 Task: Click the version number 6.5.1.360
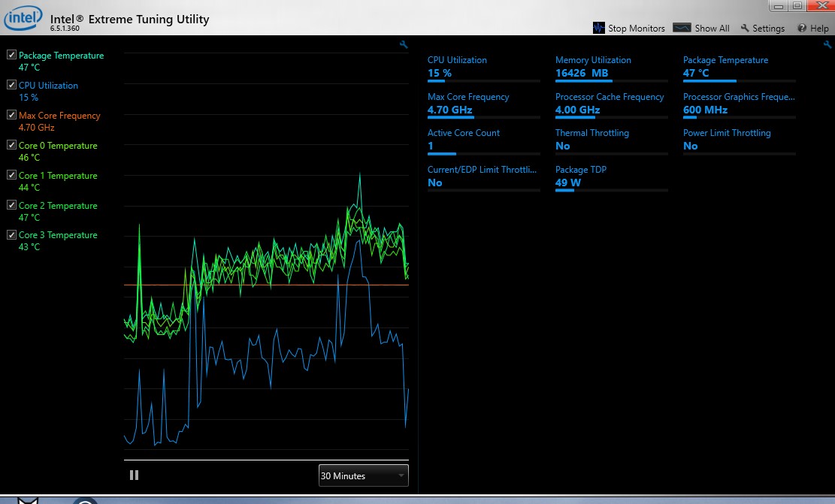click(x=65, y=29)
